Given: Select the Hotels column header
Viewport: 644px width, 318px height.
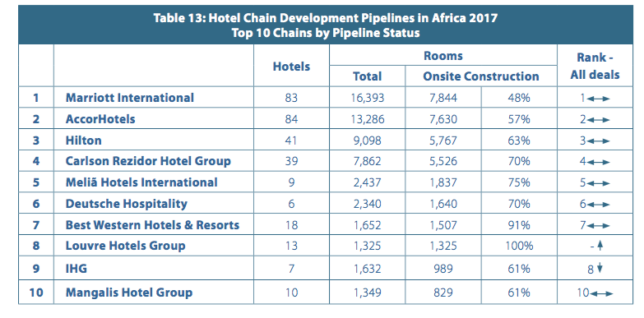Looking at the screenshot, I should pos(291,66).
